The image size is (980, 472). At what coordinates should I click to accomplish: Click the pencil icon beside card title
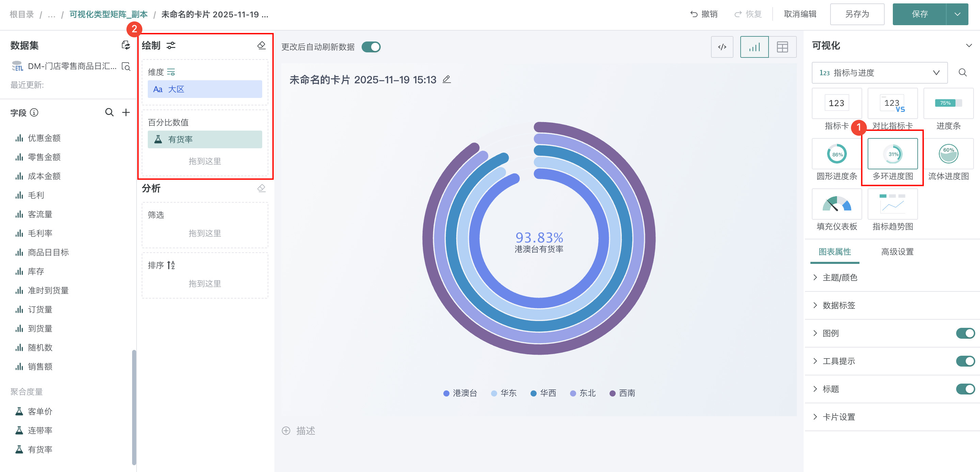coord(447,80)
